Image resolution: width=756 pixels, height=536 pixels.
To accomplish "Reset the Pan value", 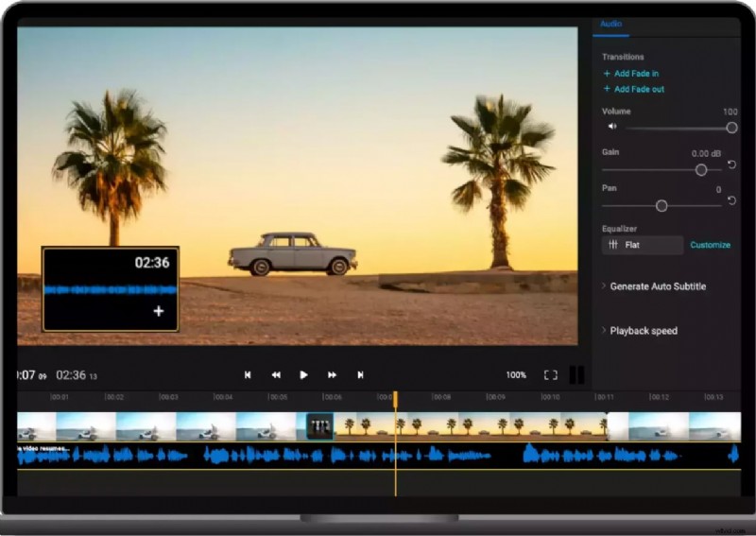I will [731, 200].
